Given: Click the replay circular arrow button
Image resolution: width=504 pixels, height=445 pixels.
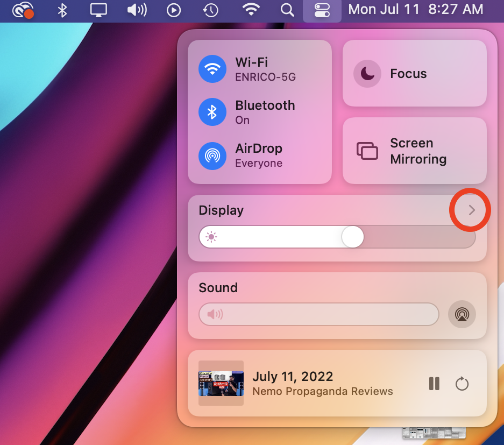Looking at the screenshot, I should pos(462,384).
